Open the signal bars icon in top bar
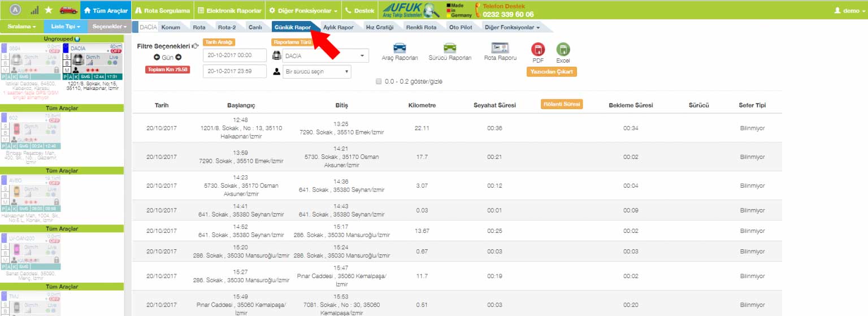The image size is (868, 316). (x=35, y=10)
